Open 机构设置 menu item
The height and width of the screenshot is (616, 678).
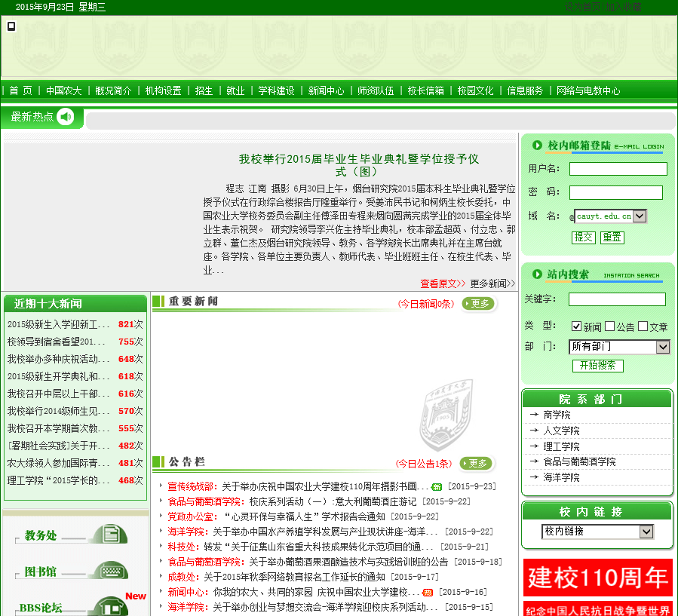(x=163, y=90)
